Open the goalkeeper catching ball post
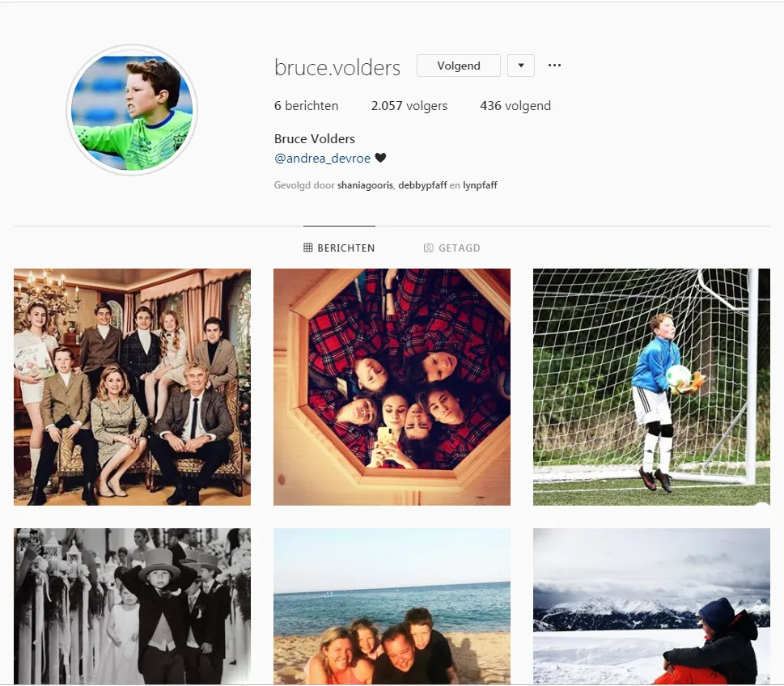The height and width of the screenshot is (686, 784). click(x=651, y=387)
